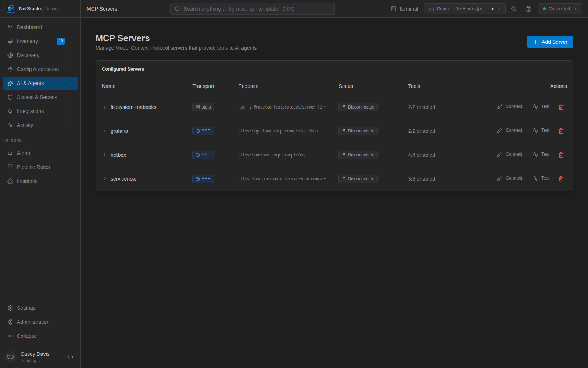Click the Pipeline Rules funnel icon

point(10,167)
